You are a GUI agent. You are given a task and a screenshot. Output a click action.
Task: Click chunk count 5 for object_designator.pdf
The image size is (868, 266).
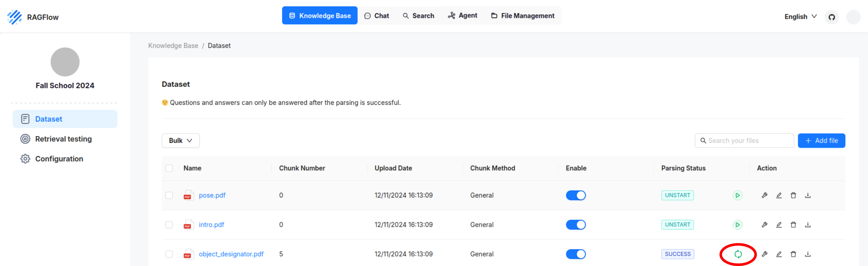[281, 254]
